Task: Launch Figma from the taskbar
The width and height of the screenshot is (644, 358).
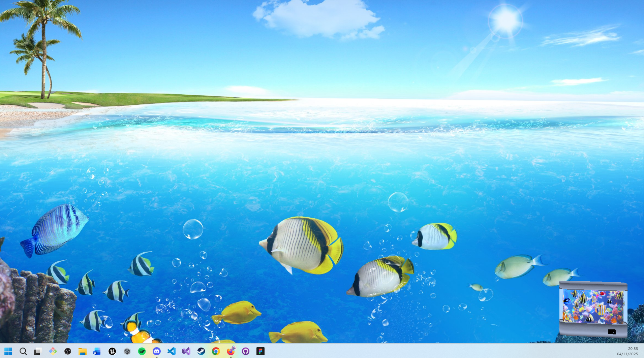Action: pos(260,351)
